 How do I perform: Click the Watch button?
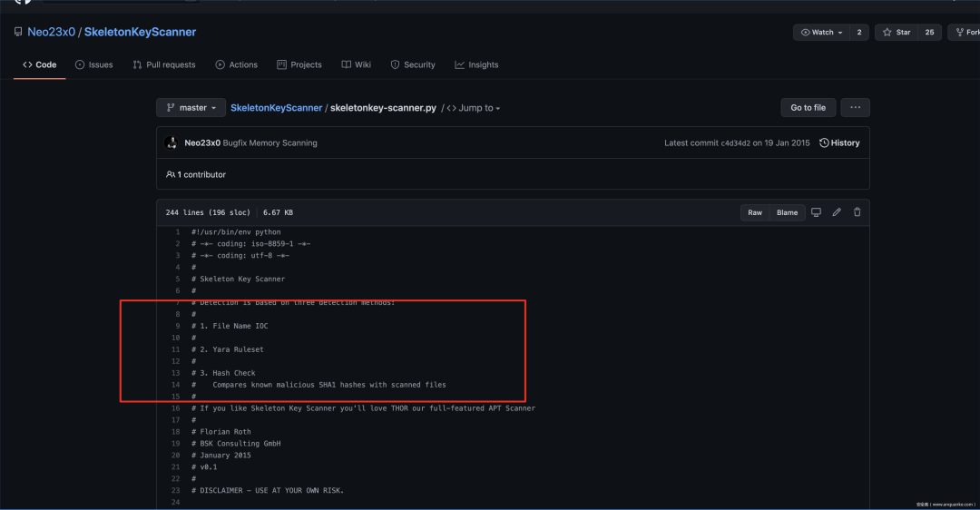point(821,33)
